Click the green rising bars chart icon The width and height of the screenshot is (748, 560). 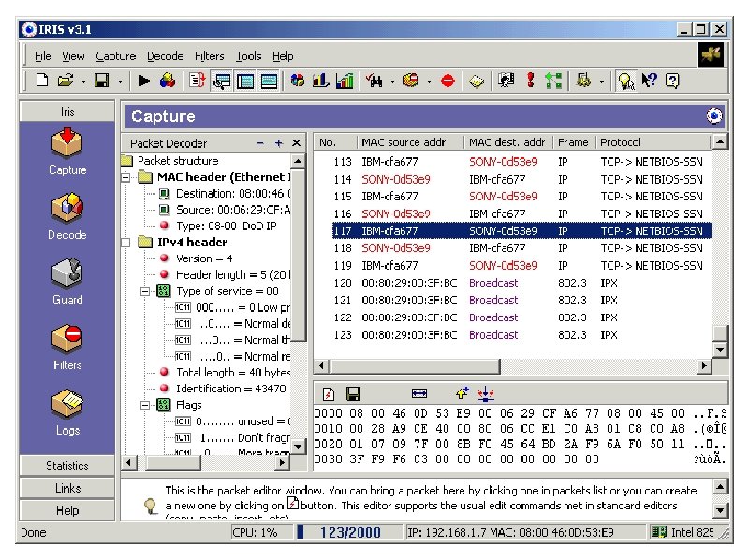(x=345, y=81)
